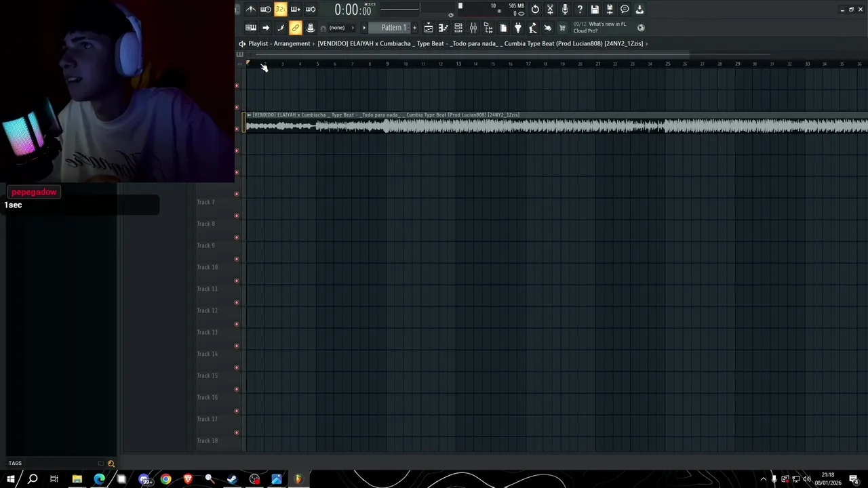Open the Mixer faders icon

tap(473, 28)
